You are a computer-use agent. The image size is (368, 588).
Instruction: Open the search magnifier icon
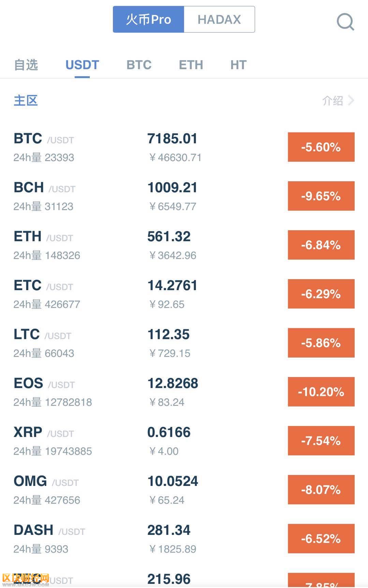click(345, 21)
